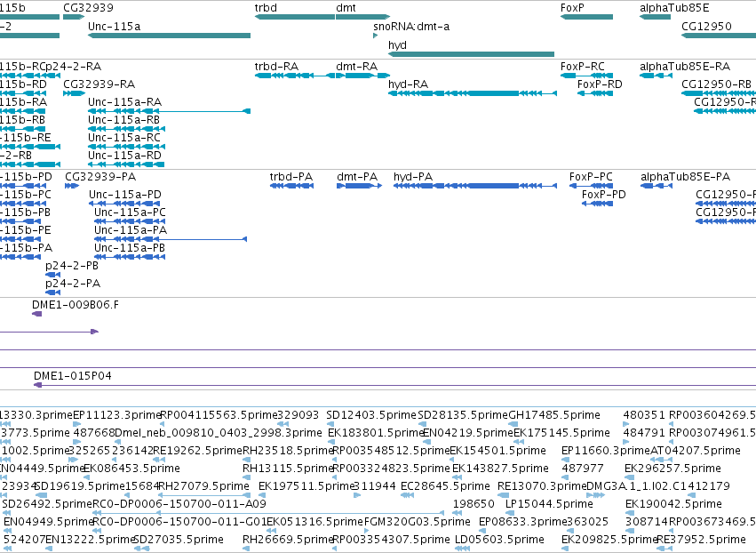Viewport: 756px width, 553px height.
Task: Click the EK296257.5prime EST label
Action: 672,469
